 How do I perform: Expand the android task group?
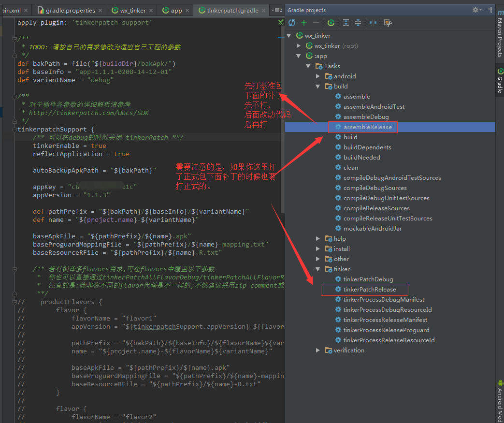(x=318, y=76)
